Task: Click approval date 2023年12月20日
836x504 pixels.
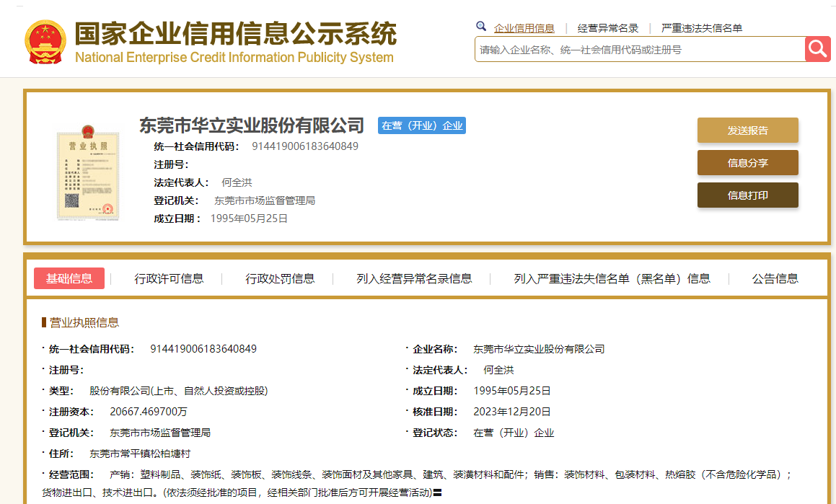Action: pos(512,412)
